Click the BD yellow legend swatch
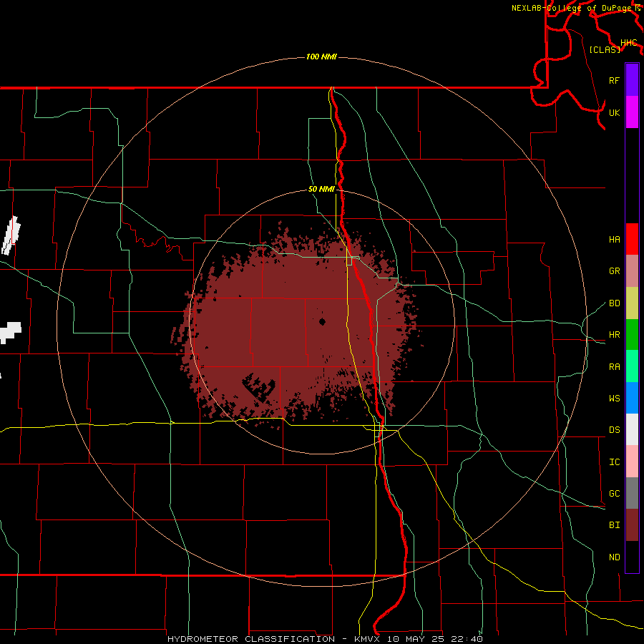This screenshot has height=644, width=644. click(x=632, y=303)
